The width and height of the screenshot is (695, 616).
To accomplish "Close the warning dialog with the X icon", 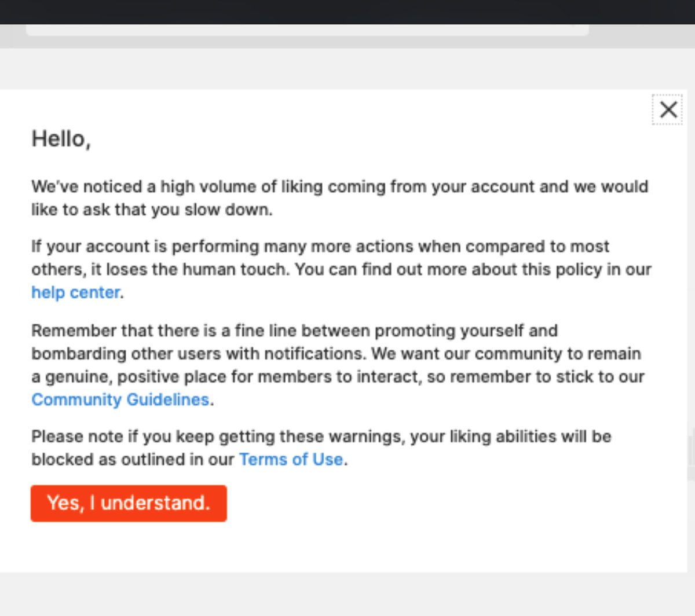I will pos(668,109).
